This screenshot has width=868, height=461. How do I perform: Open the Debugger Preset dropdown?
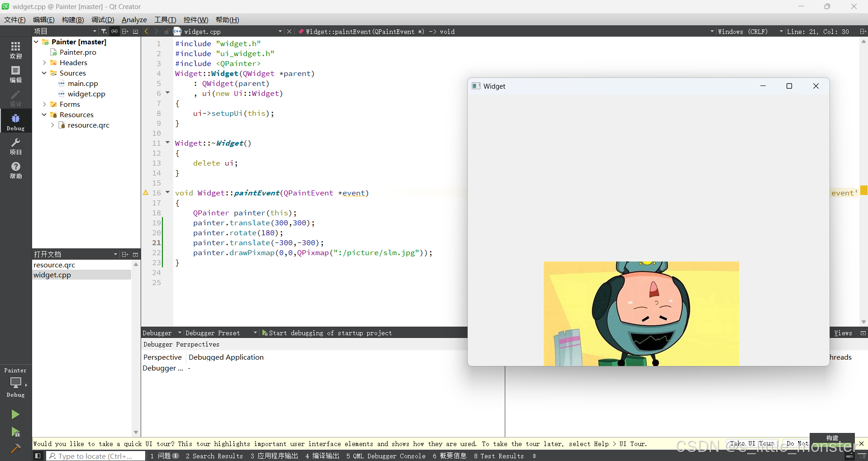[255, 333]
